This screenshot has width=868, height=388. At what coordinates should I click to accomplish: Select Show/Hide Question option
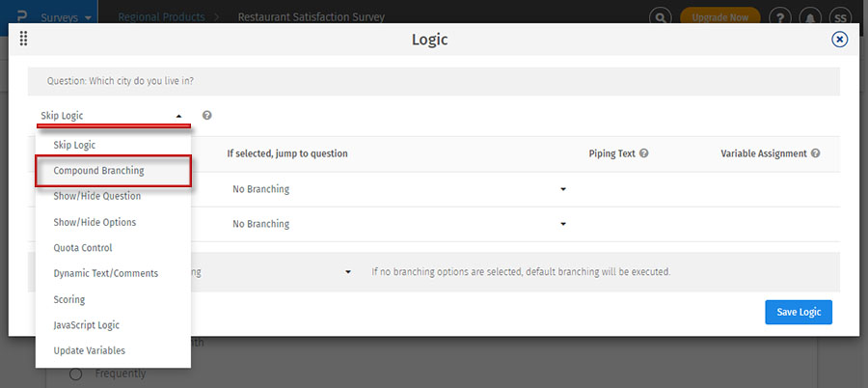click(96, 196)
